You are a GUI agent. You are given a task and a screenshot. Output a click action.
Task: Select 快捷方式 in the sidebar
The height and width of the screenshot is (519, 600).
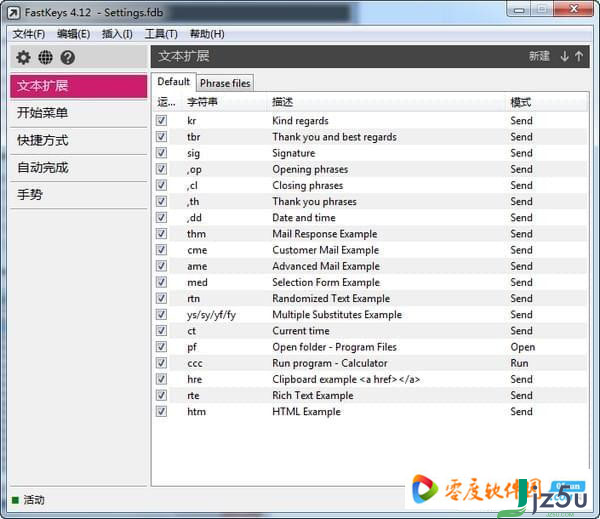(x=78, y=140)
